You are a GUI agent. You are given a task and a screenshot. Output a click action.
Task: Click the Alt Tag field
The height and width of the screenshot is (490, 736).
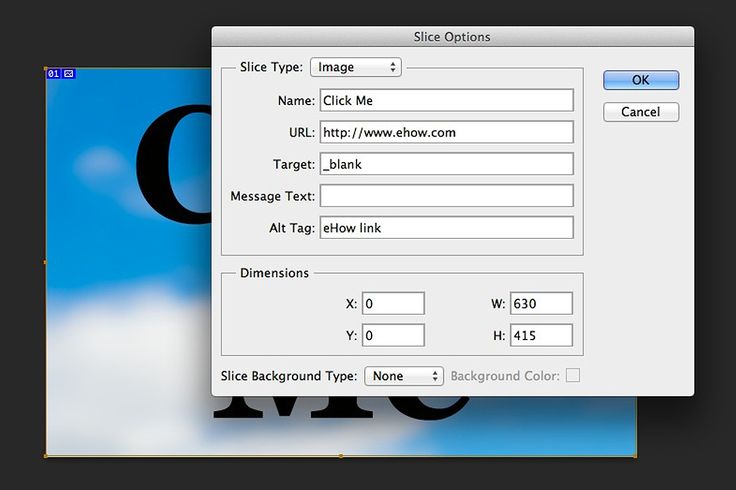click(x=446, y=228)
